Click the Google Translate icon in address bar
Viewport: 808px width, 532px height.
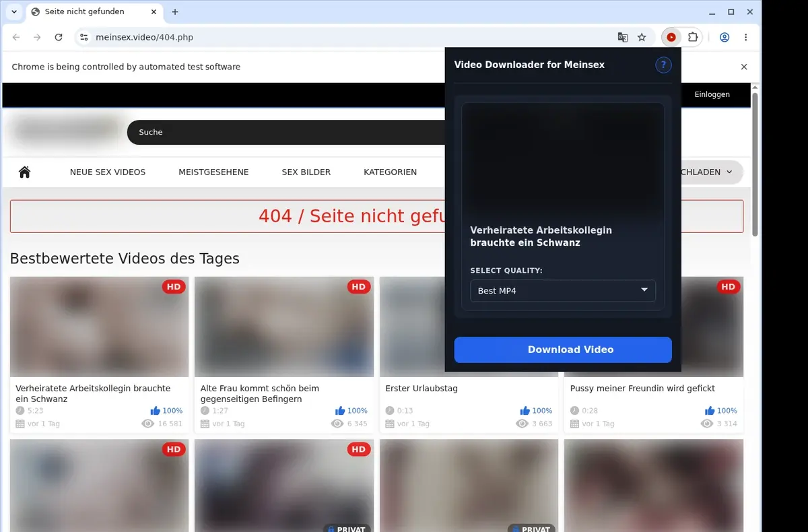click(623, 38)
